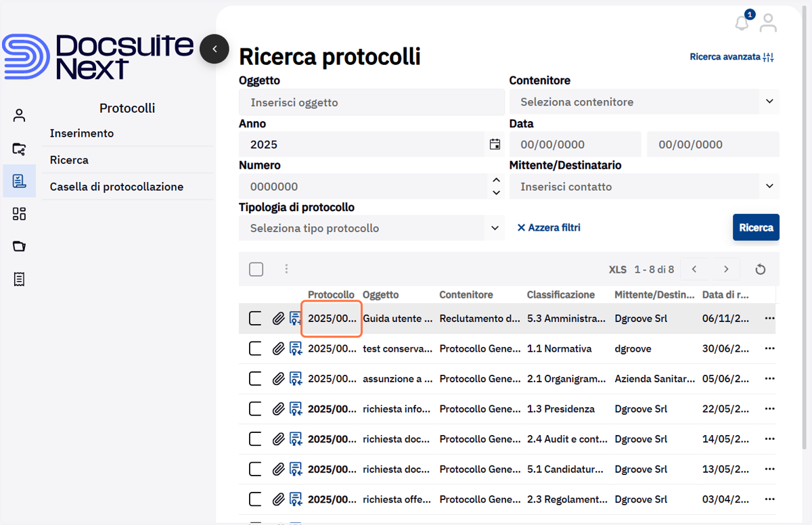Open the notifications bell icon
812x525 pixels.
(742, 24)
